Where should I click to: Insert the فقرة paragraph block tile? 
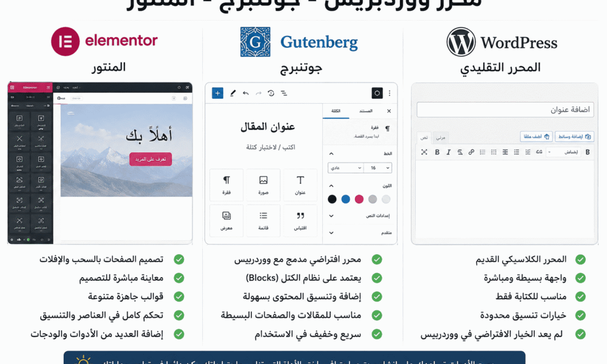226,185
